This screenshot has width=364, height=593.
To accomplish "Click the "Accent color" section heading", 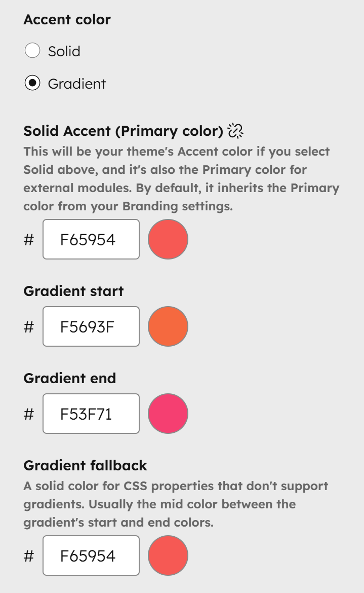I will click(x=67, y=20).
